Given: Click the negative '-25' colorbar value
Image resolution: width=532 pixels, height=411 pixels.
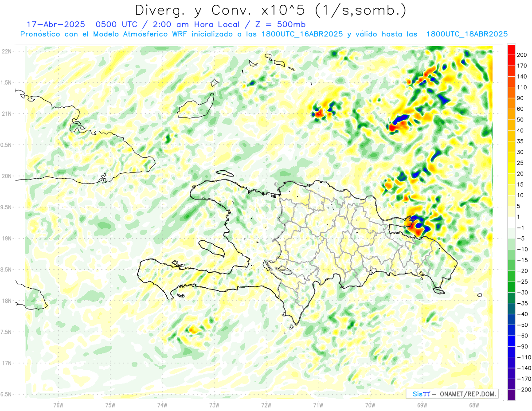Looking at the screenshot, I should [x=522, y=282].
